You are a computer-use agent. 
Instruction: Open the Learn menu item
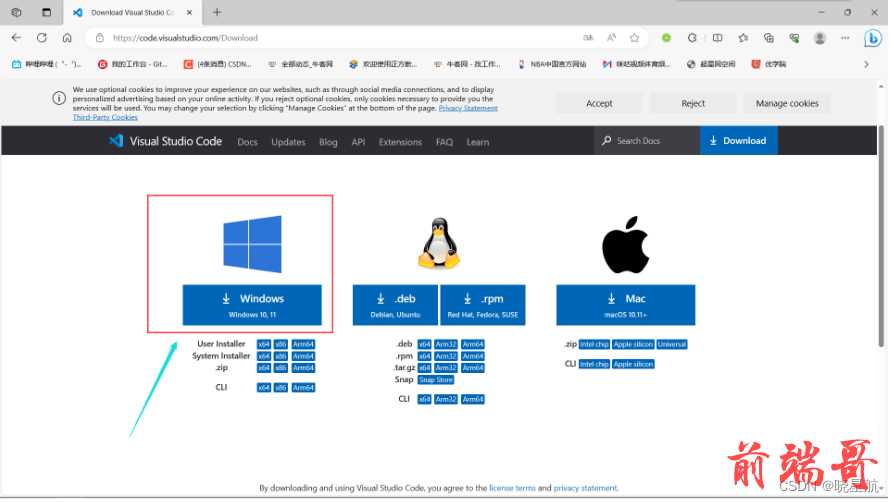tap(478, 142)
